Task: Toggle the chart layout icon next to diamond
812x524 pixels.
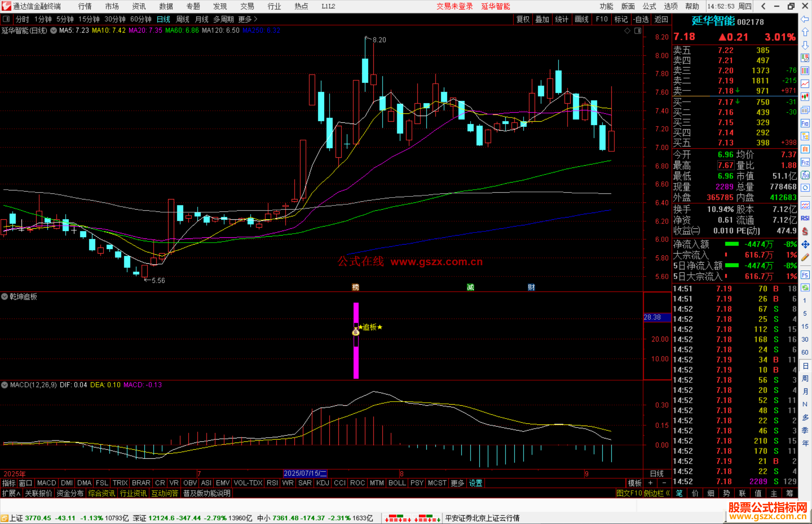Action: (x=638, y=31)
